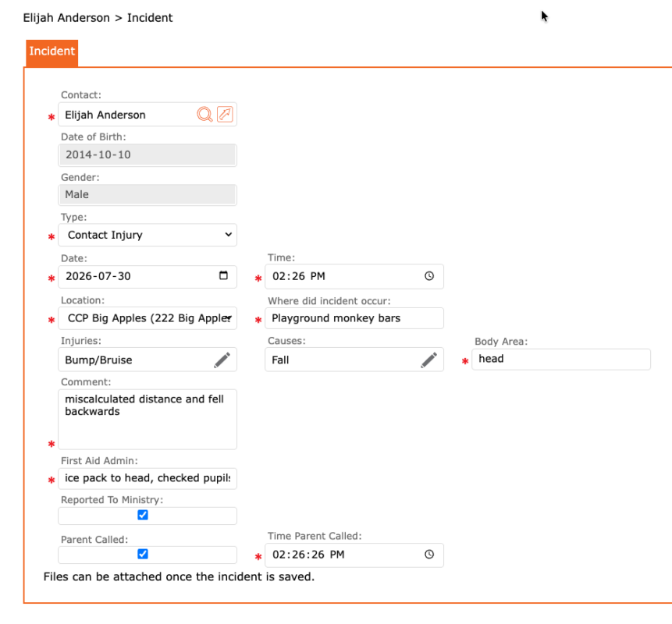
Task: Click the breadcrumb 'Elijah Anderson > Incident'
Action: (98, 18)
